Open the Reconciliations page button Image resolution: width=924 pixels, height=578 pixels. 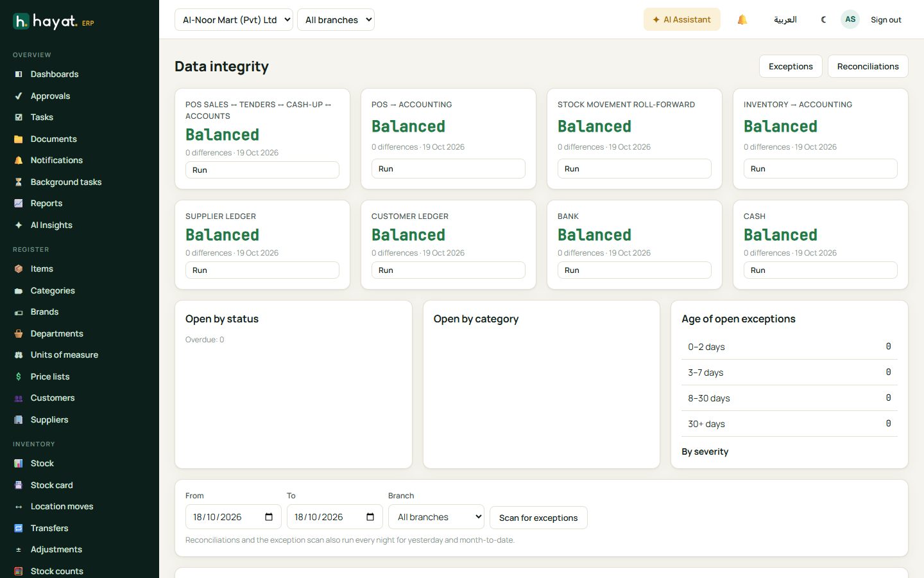(868, 66)
